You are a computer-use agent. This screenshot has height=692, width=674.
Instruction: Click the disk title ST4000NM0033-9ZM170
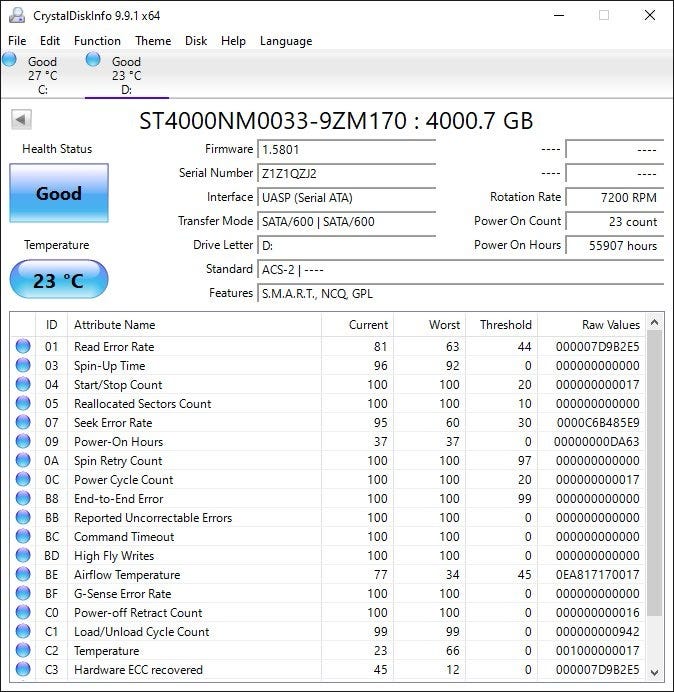pos(273,120)
